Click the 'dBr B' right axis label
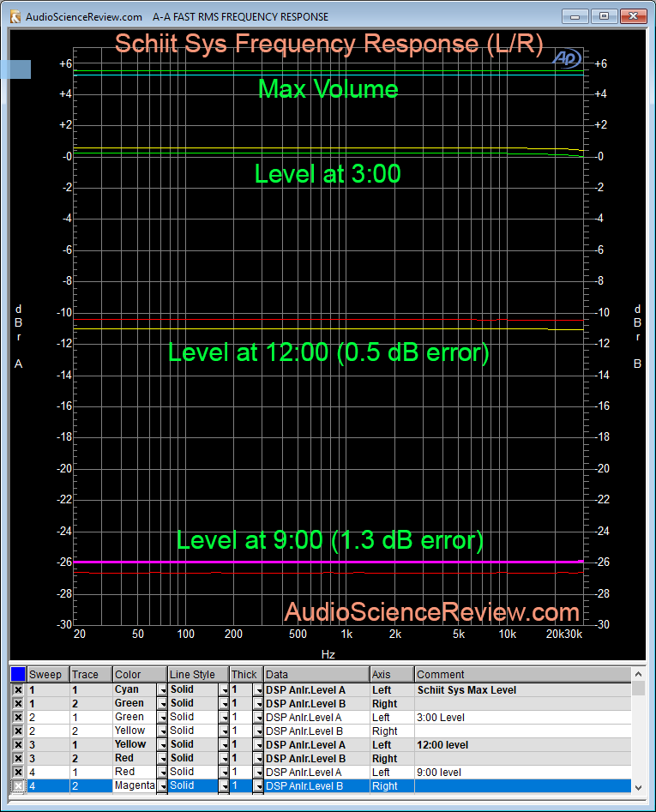Image resolution: width=656 pixels, height=812 pixels. point(637,337)
